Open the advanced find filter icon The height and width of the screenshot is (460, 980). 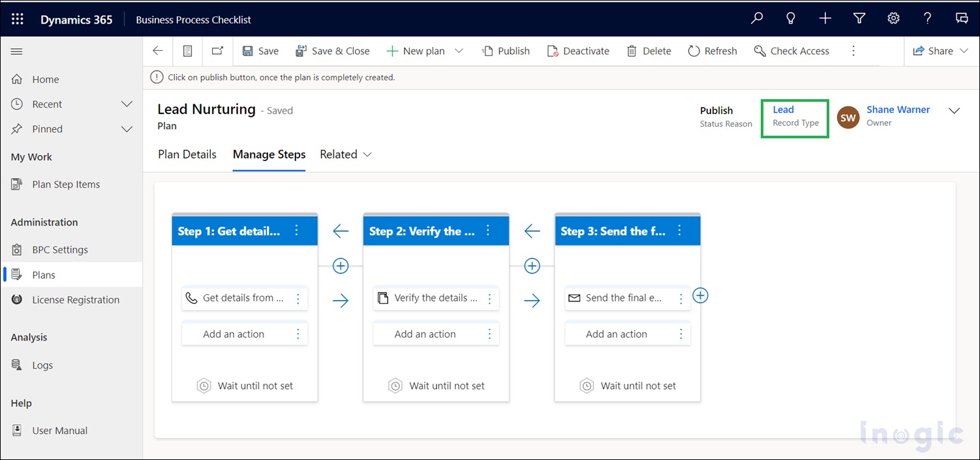[859, 18]
